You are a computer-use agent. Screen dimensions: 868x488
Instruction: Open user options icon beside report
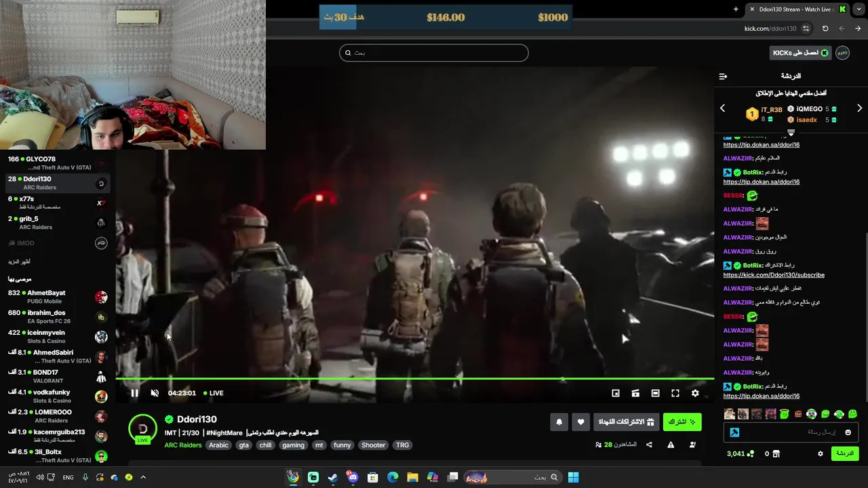click(x=692, y=445)
